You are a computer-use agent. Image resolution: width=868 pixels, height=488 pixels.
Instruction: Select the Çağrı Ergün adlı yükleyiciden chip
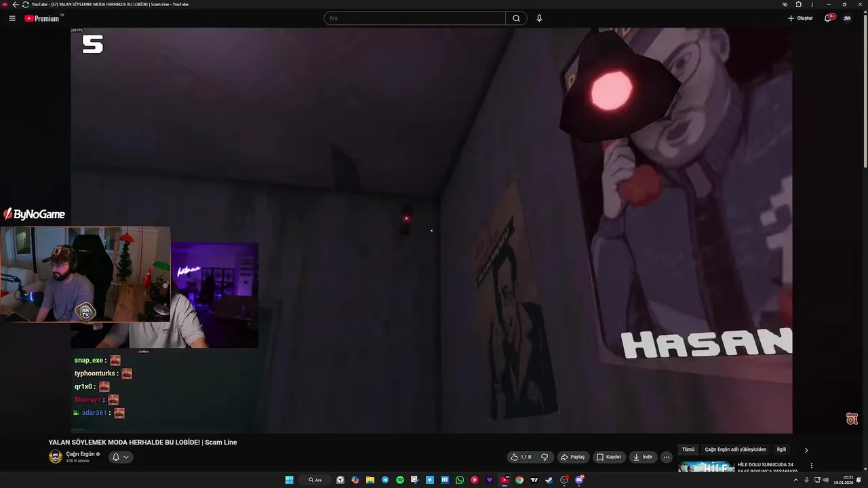click(736, 449)
